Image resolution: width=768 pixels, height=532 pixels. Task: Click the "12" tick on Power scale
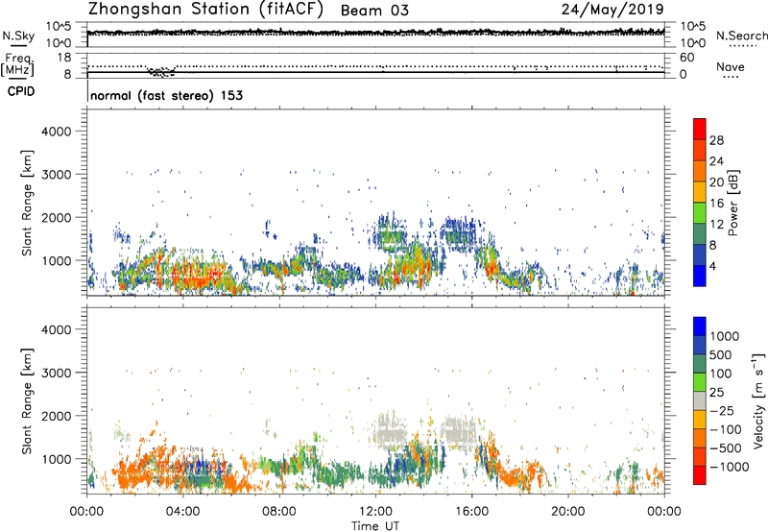[716, 225]
